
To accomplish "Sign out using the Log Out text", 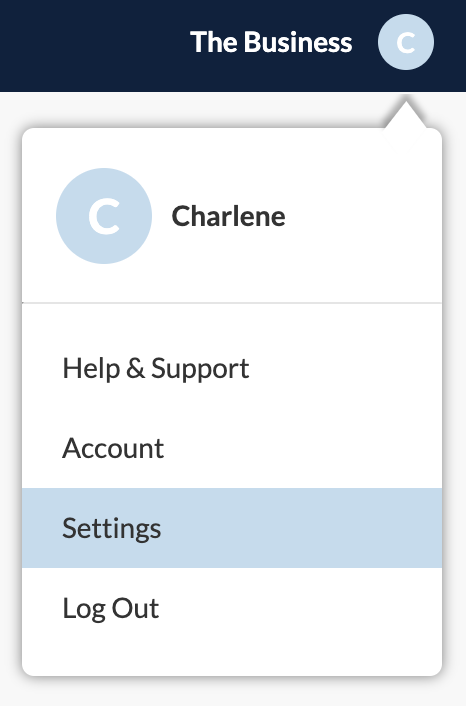I will pos(111,608).
